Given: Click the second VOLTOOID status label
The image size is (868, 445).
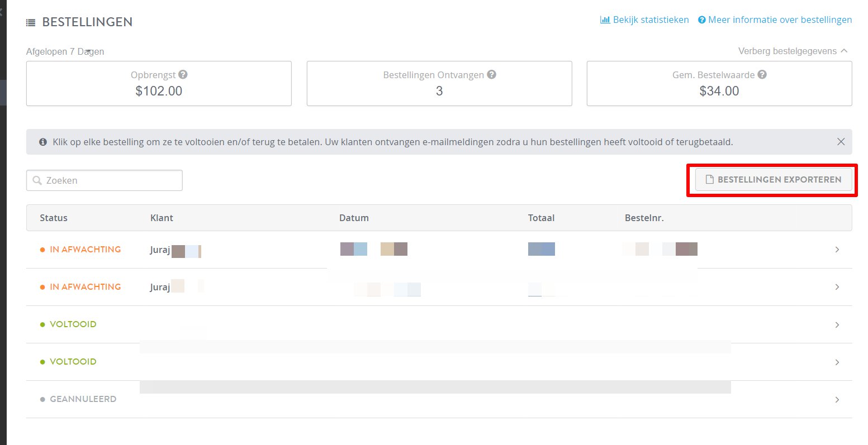Looking at the screenshot, I should (73, 362).
